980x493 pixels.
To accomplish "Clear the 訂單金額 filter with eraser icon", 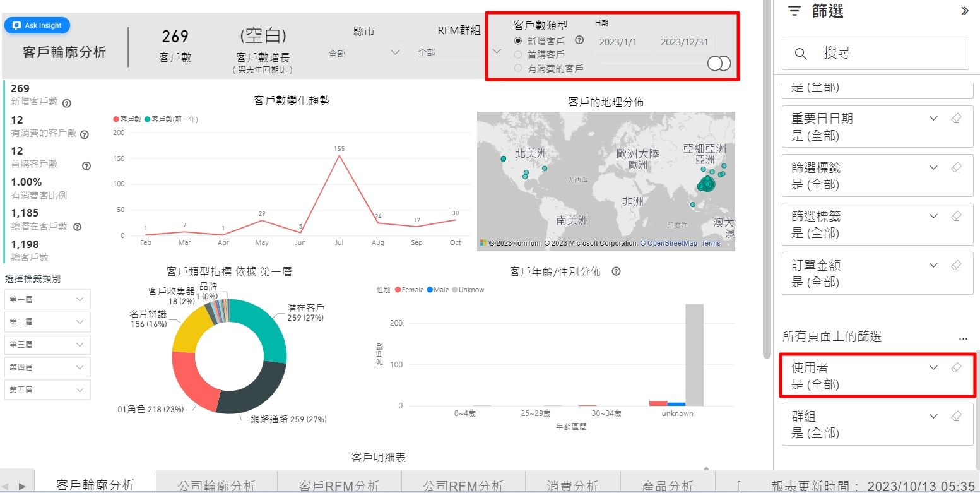I will [x=955, y=265].
